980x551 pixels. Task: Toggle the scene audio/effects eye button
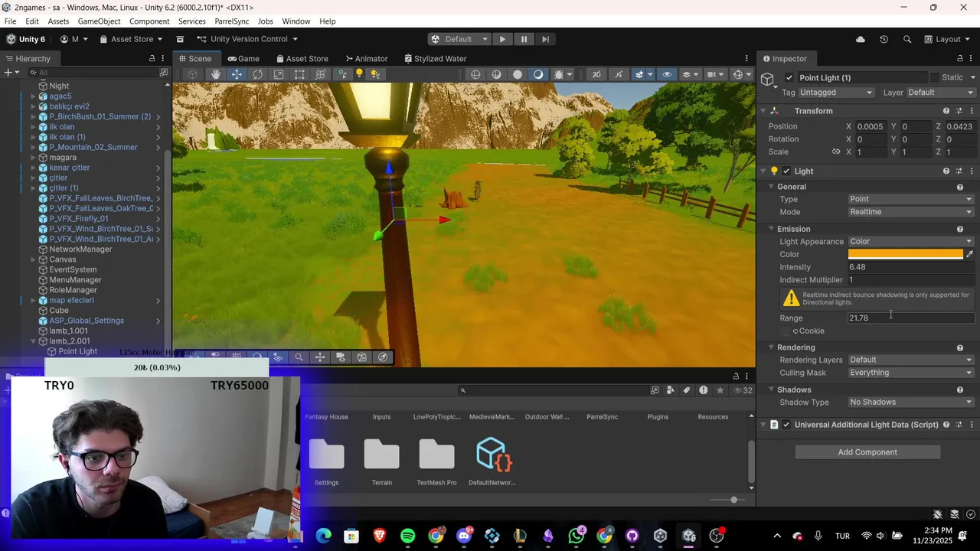pyautogui.click(x=667, y=74)
